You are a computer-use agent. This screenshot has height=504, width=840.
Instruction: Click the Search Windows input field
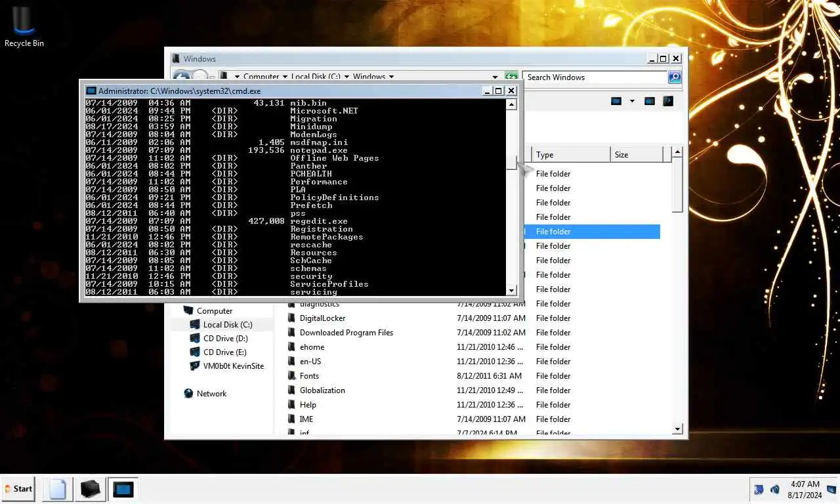[595, 77]
